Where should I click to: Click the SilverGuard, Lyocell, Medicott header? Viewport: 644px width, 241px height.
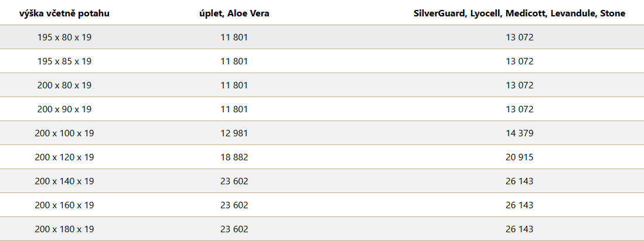pyautogui.click(x=519, y=13)
